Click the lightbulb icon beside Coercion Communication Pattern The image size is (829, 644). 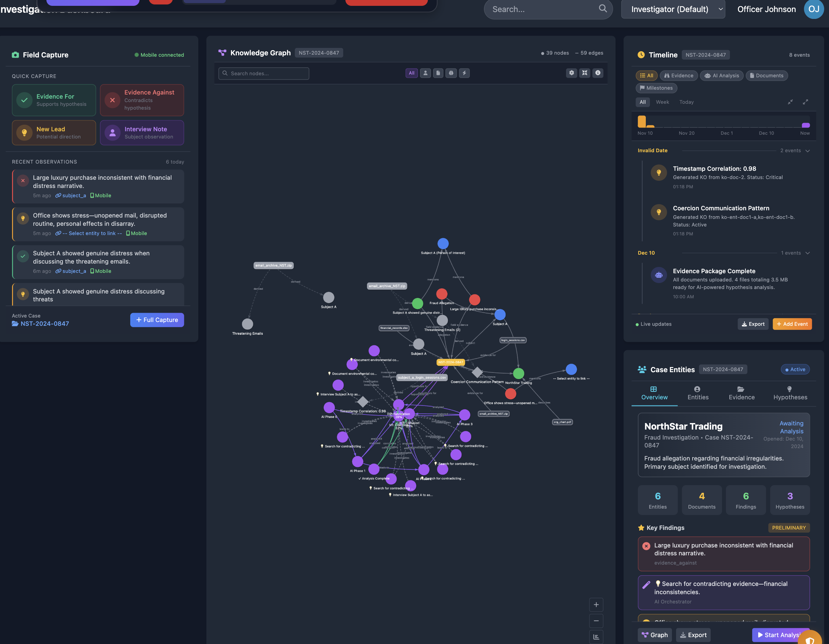[x=659, y=212]
